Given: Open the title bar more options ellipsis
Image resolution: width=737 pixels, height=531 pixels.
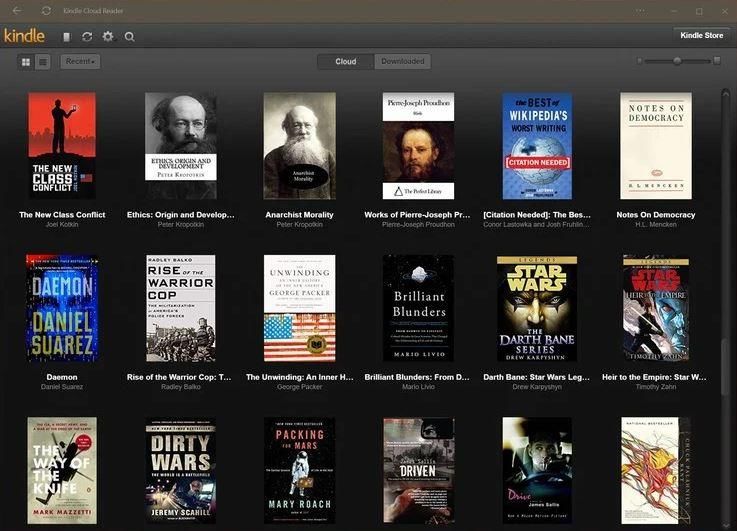Looking at the screenshot, I should pyautogui.click(x=641, y=10).
